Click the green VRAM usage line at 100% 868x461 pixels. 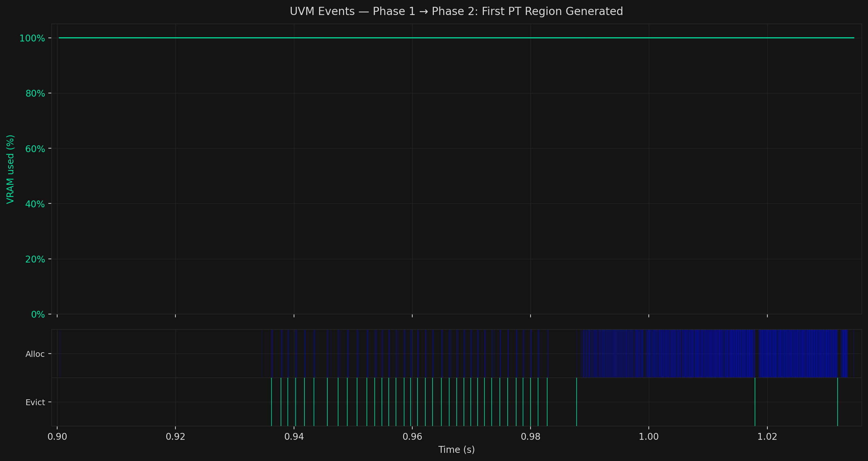tap(438, 38)
